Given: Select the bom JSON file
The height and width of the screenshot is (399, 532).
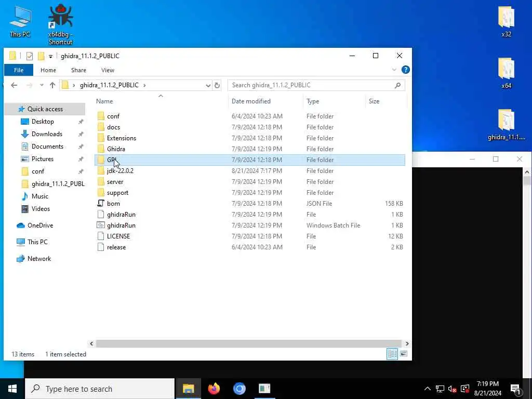Looking at the screenshot, I should (250, 204).
